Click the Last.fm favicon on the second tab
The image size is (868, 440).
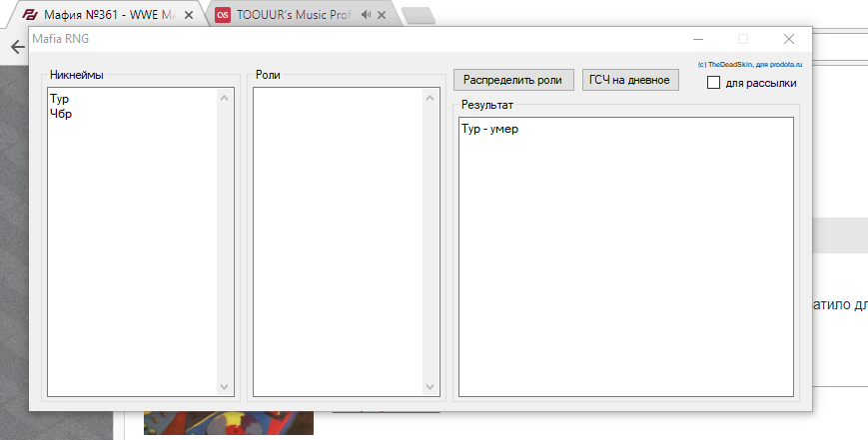point(223,15)
